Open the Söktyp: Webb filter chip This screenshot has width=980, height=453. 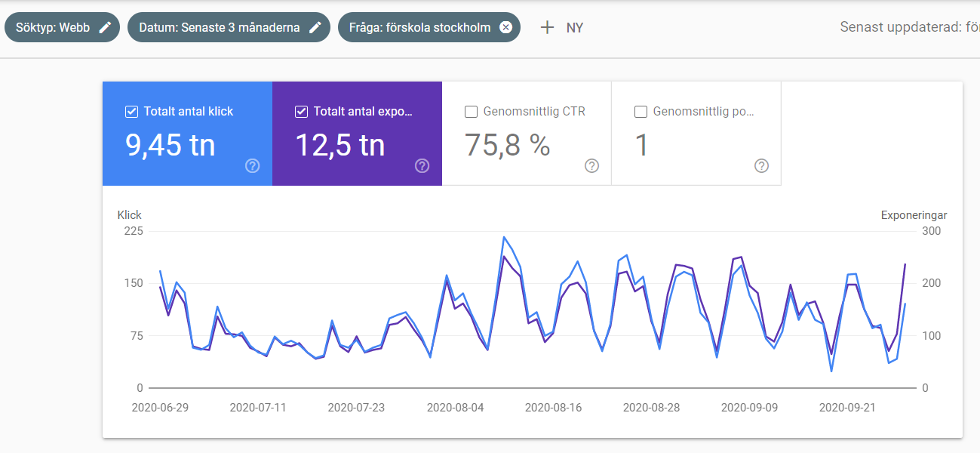click(62, 27)
